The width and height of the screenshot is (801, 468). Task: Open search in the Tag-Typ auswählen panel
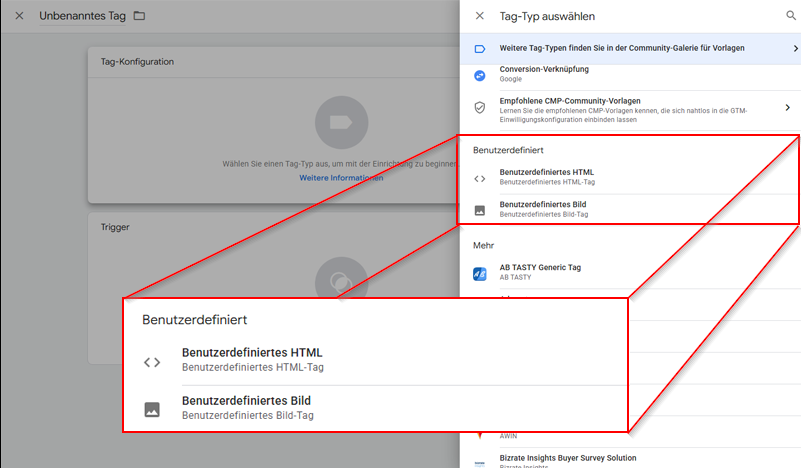pos(791,16)
